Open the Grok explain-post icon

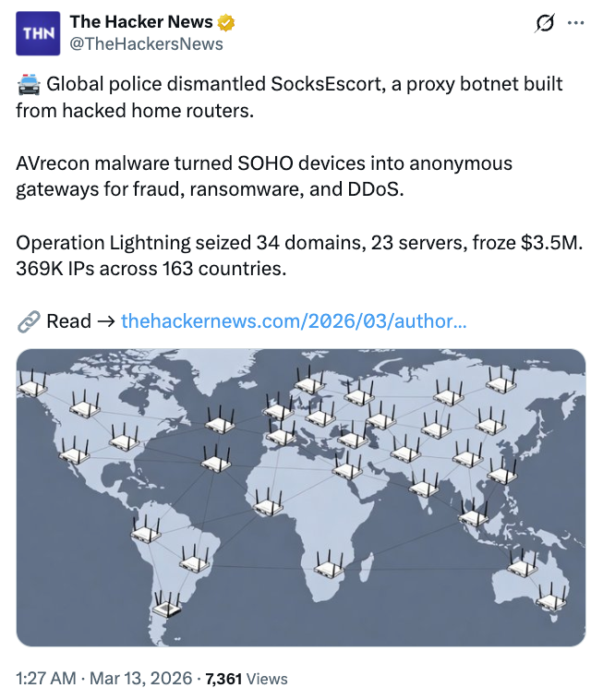tap(544, 25)
